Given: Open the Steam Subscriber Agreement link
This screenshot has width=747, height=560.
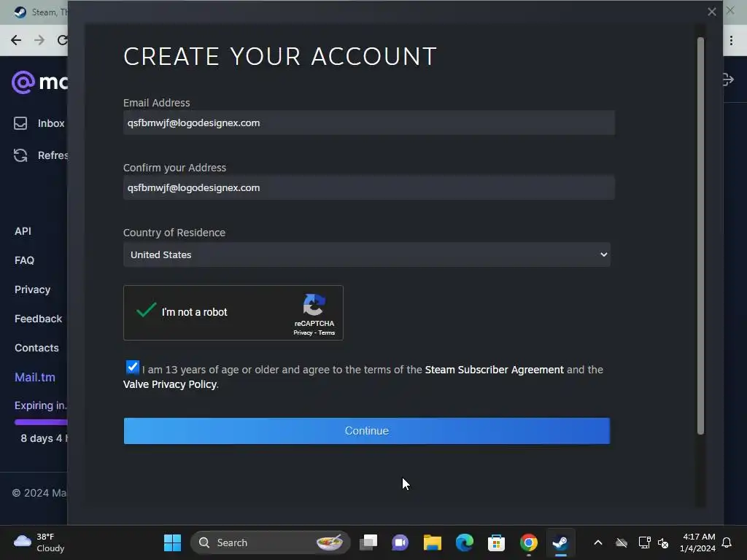Looking at the screenshot, I should pos(494,370).
